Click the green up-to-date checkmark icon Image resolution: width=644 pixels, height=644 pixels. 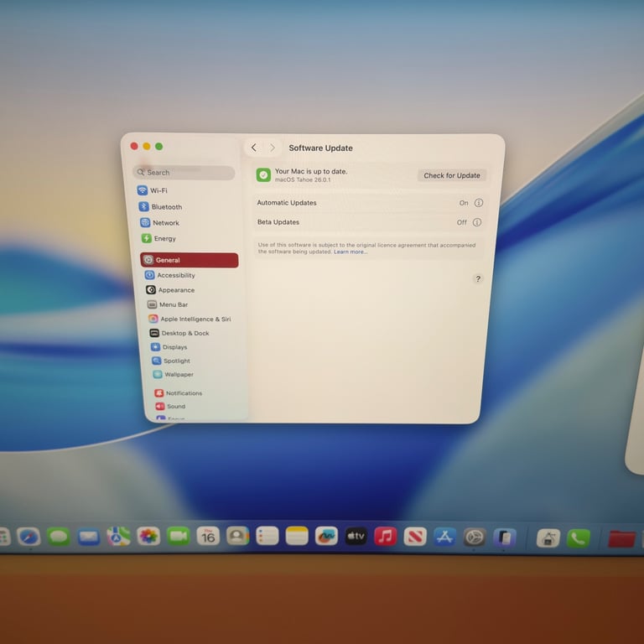coord(263,175)
